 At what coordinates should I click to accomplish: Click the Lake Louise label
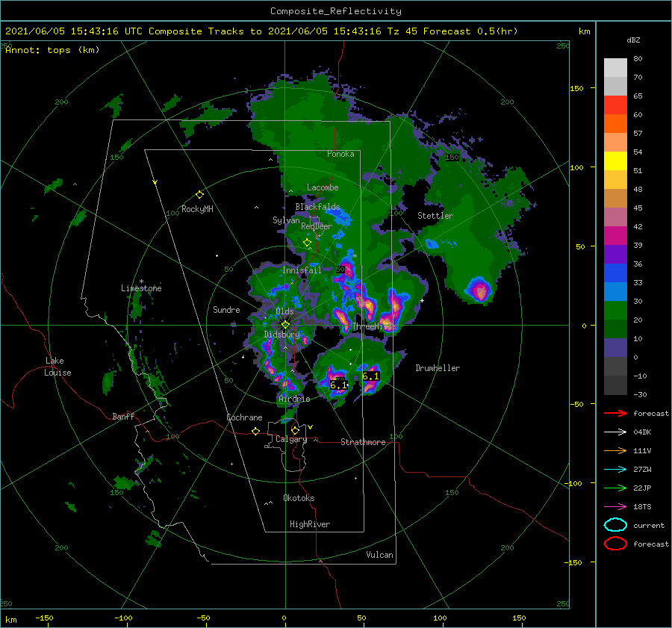tap(57, 367)
